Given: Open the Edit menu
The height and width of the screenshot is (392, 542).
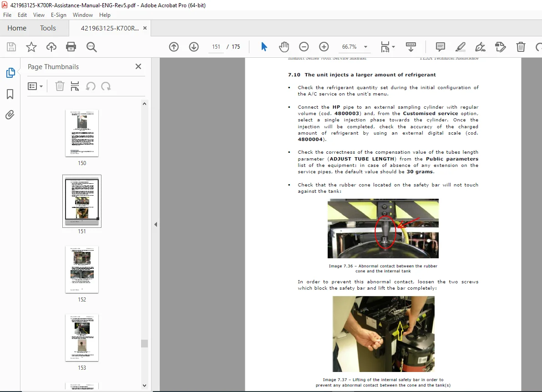Looking at the screenshot, I should tap(22, 15).
